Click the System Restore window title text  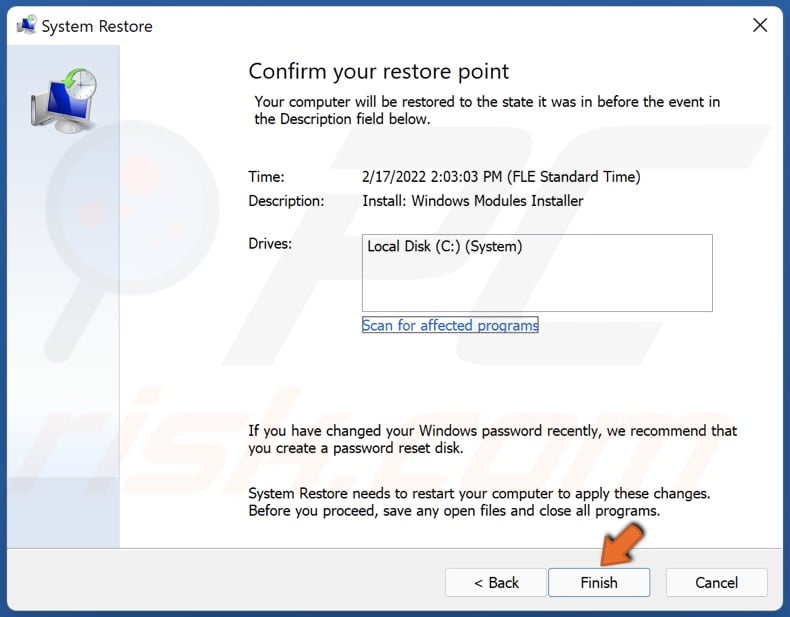(x=97, y=26)
